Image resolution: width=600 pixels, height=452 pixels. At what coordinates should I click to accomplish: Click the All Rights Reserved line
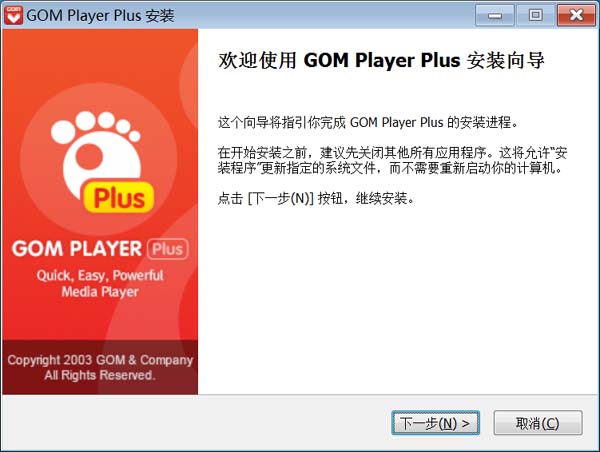(100, 375)
